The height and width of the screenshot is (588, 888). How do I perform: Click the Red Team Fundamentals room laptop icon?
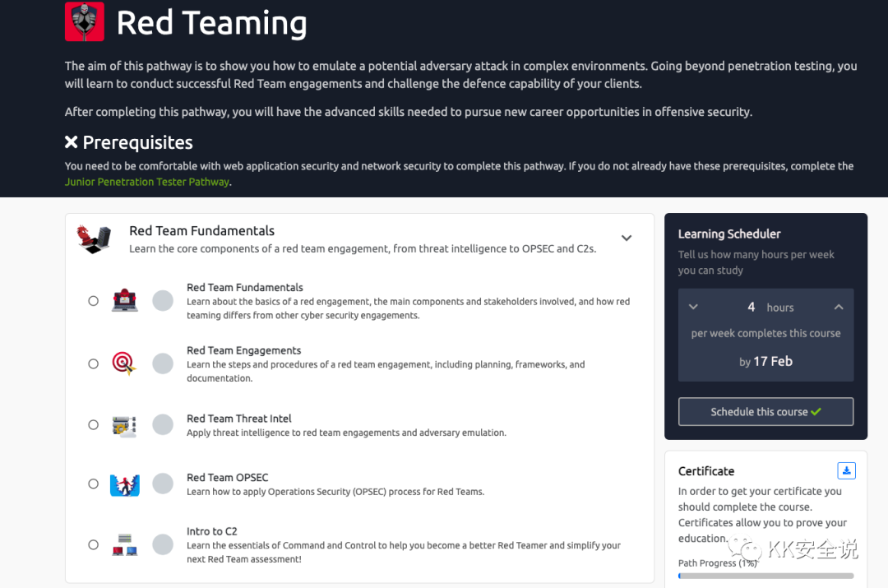(125, 300)
